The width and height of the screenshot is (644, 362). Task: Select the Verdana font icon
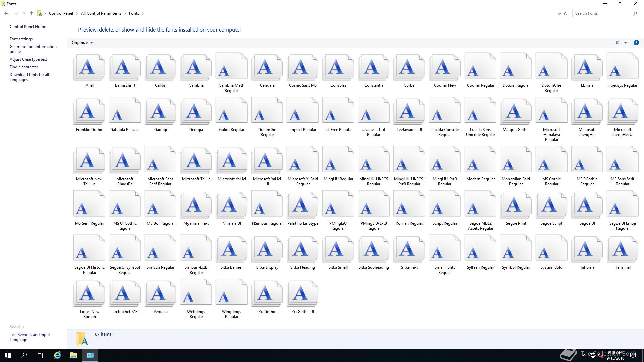[x=160, y=293]
